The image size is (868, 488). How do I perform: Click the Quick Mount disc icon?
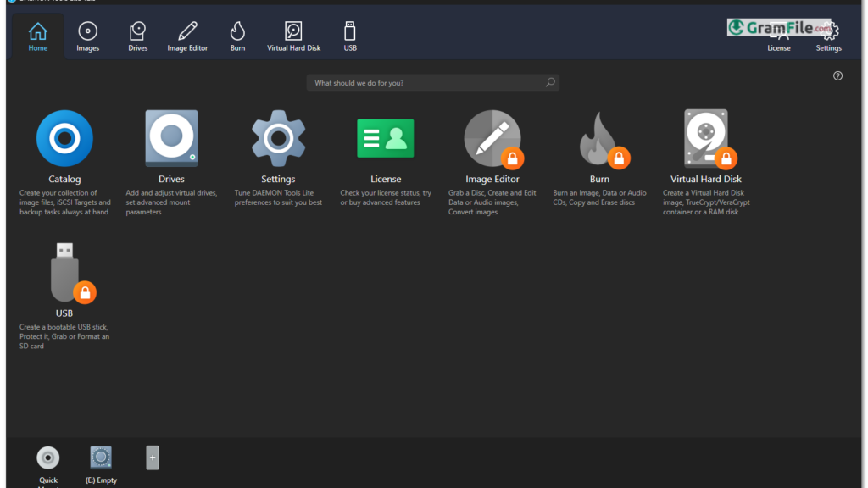pyautogui.click(x=48, y=458)
